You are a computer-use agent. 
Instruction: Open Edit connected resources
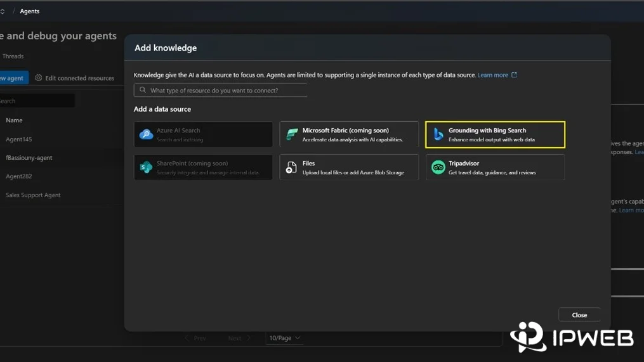pyautogui.click(x=75, y=78)
